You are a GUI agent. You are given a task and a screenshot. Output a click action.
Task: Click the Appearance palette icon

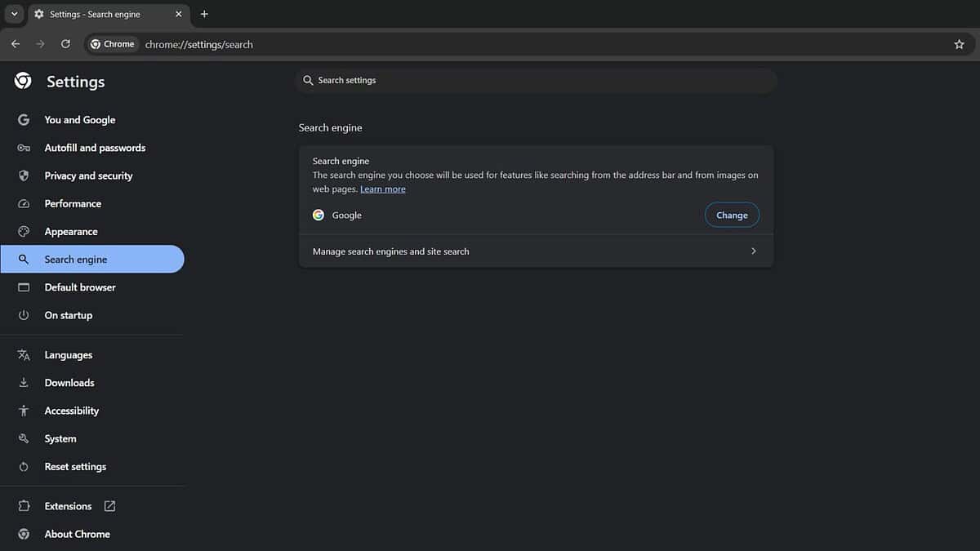[24, 232]
